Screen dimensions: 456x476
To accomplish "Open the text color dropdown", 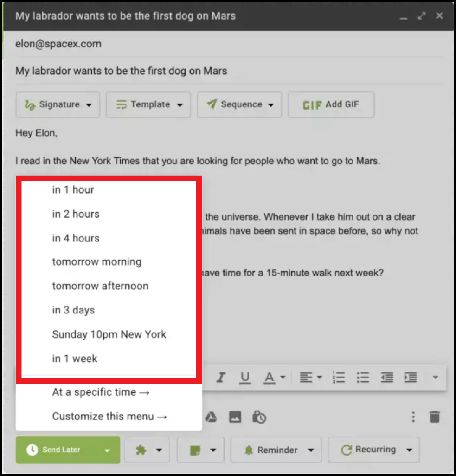I will click(275, 378).
